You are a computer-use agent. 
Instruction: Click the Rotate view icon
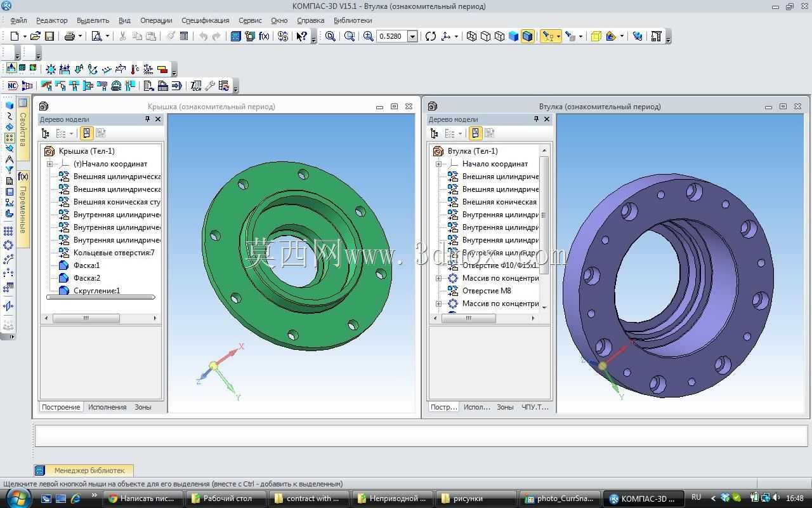click(x=431, y=36)
